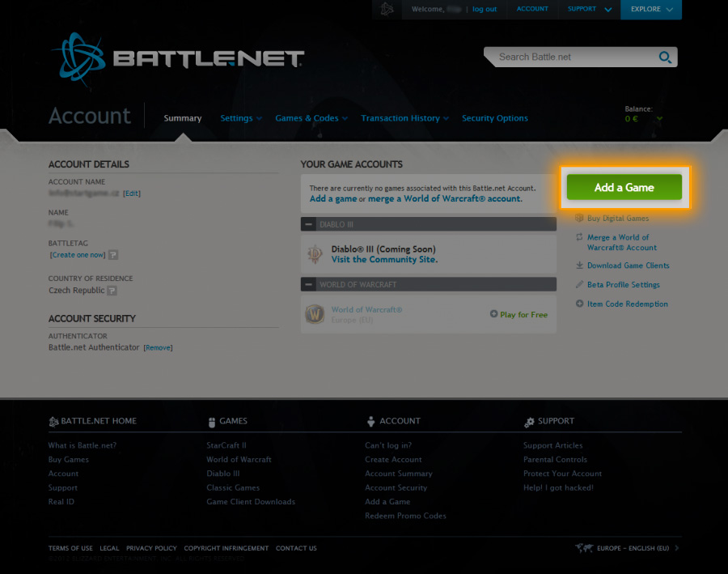The height and width of the screenshot is (574, 728).
Task: Open the Balance dropdown arrow
Action: coord(659,118)
